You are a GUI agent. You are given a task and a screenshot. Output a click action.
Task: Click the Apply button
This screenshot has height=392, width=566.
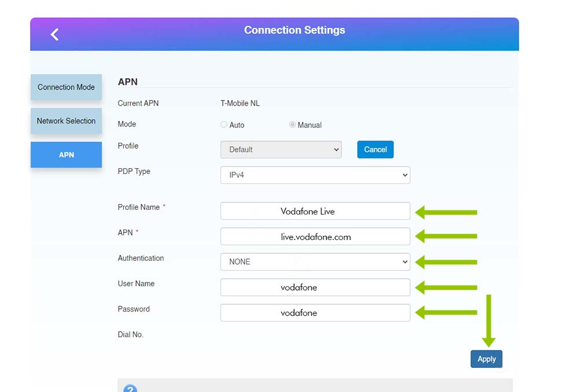pyautogui.click(x=486, y=359)
